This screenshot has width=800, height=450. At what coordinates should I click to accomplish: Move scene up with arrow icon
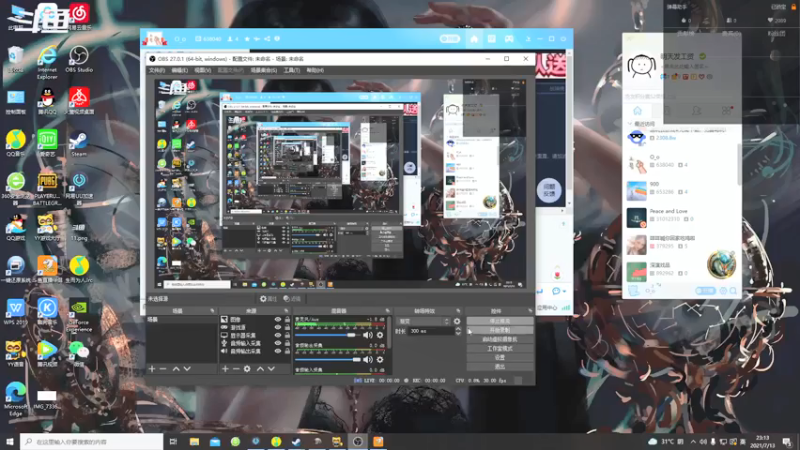tap(176, 368)
